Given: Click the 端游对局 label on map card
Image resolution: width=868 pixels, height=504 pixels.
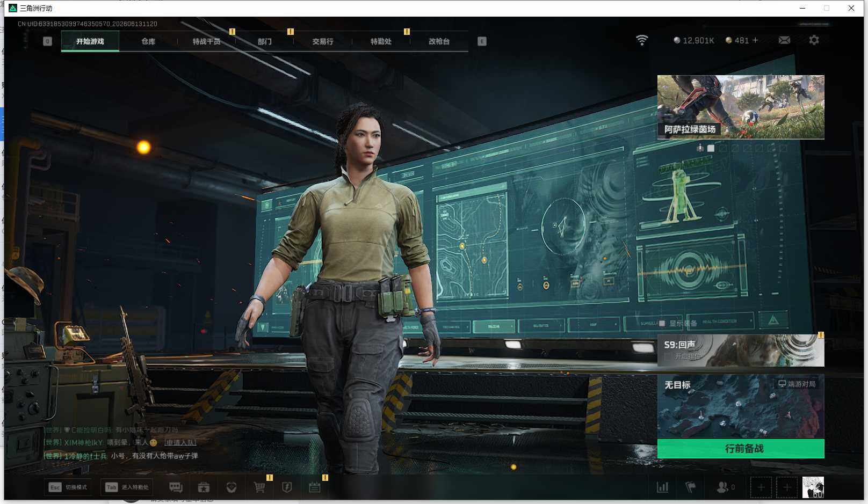Looking at the screenshot, I should (x=797, y=384).
